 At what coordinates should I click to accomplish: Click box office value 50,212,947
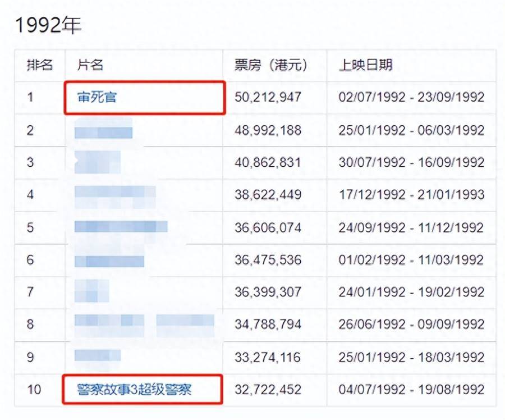[x=268, y=98]
